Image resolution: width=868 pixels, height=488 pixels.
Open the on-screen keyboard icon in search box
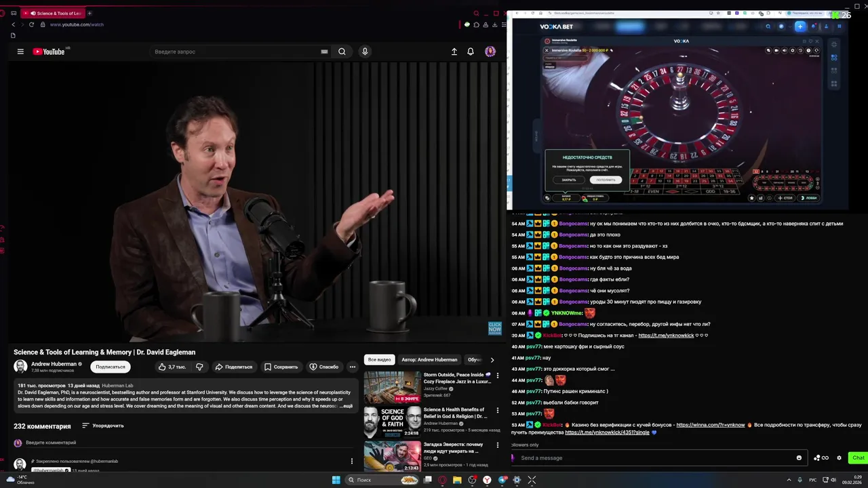324,52
